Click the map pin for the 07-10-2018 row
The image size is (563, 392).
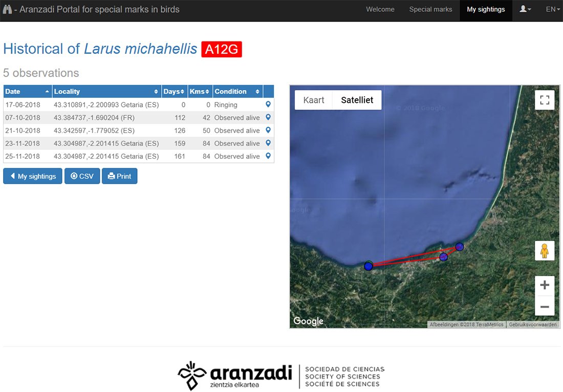268,117
